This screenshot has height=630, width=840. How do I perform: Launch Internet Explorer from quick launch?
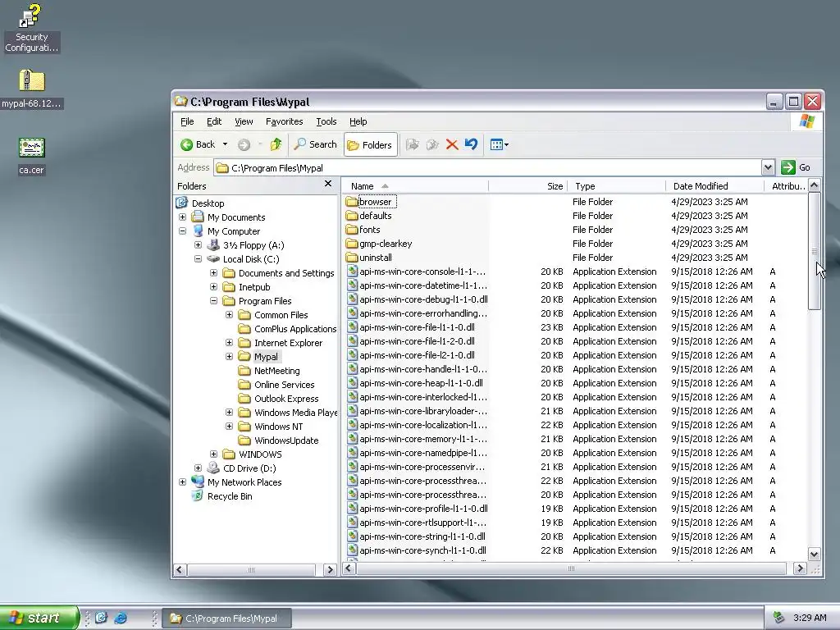[x=121, y=618]
